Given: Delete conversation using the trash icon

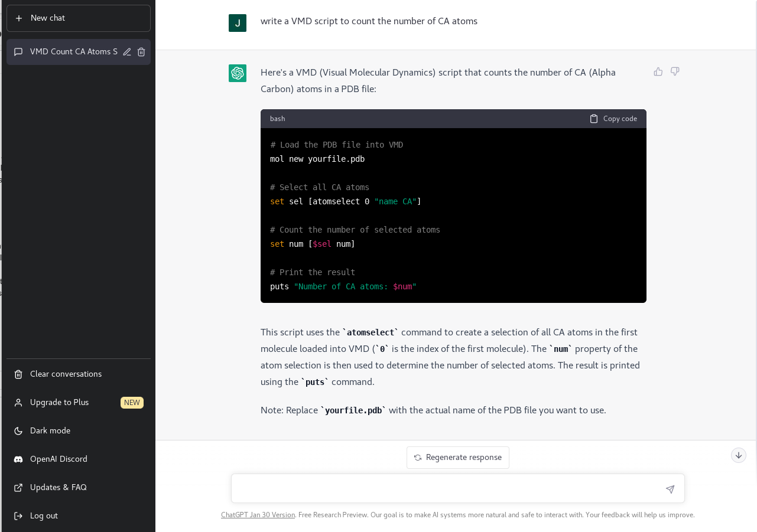Looking at the screenshot, I should click(x=141, y=52).
